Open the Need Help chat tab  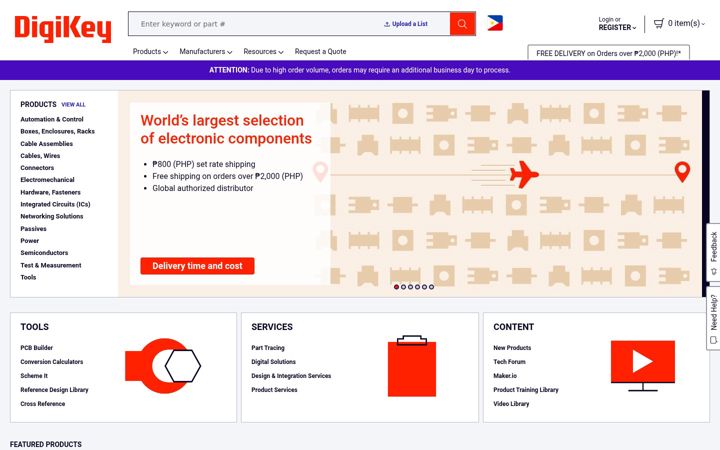point(713,318)
